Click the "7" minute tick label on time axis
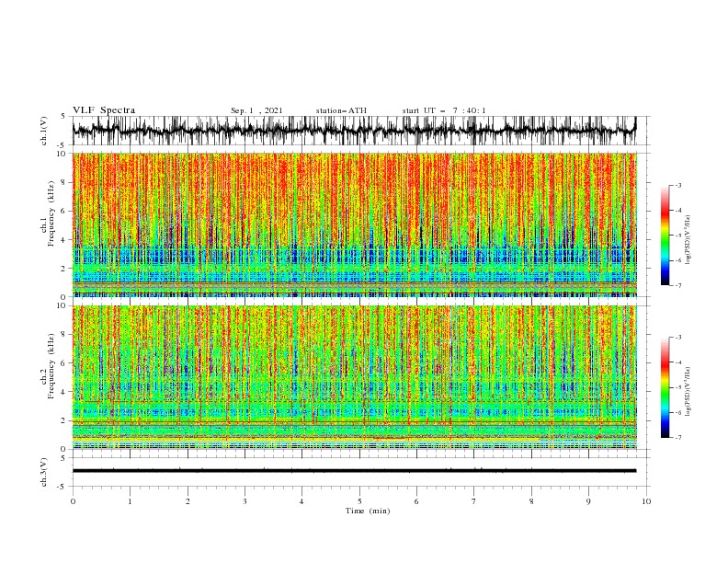The height and width of the screenshot is (563, 728). pos(474,501)
